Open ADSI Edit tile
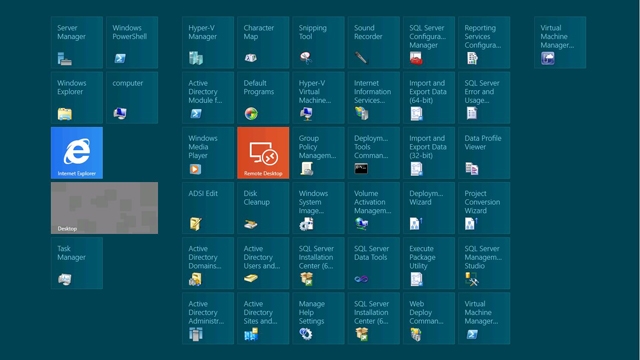The width and height of the screenshot is (640, 360). click(208, 208)
